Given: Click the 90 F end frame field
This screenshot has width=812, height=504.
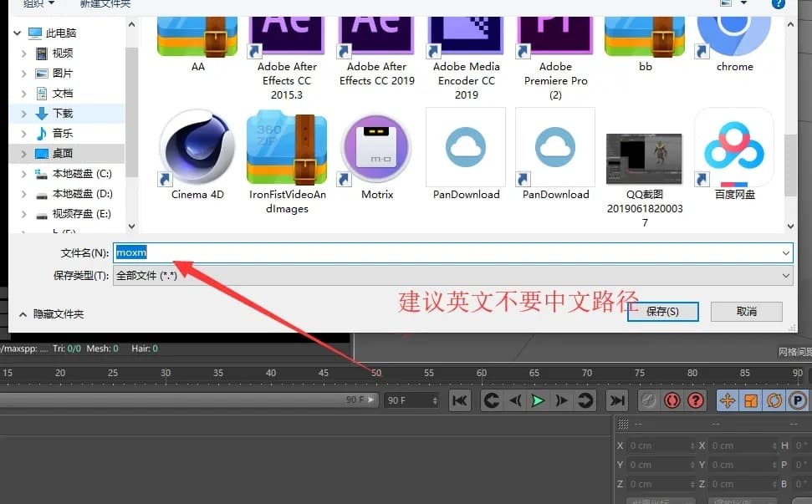Looking at the screenshot, I should point(411,400).
